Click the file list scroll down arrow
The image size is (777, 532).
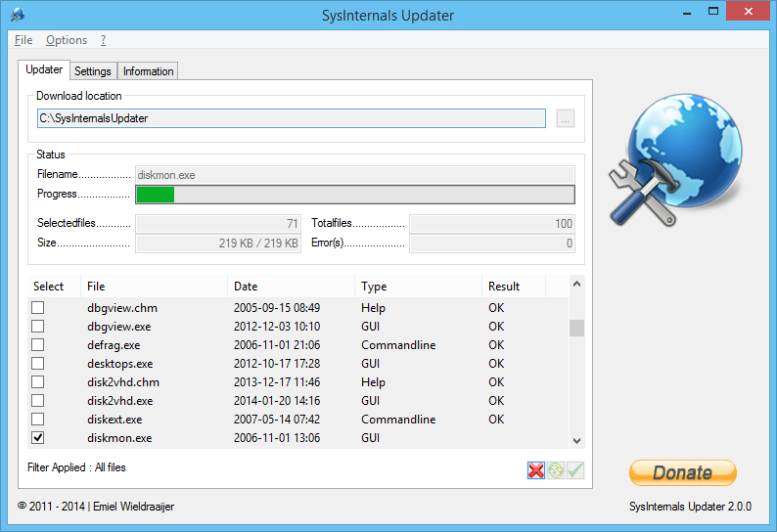click(x=576, y=440)
